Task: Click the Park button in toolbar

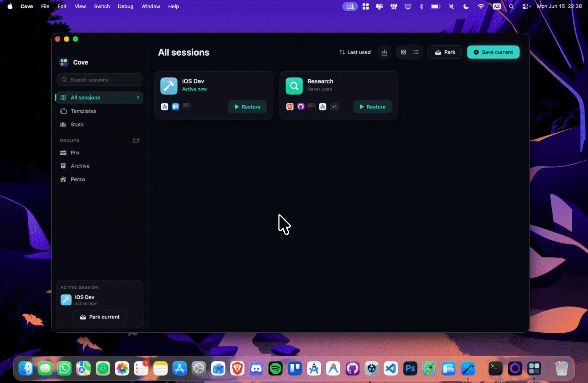Action: (445, 52)
